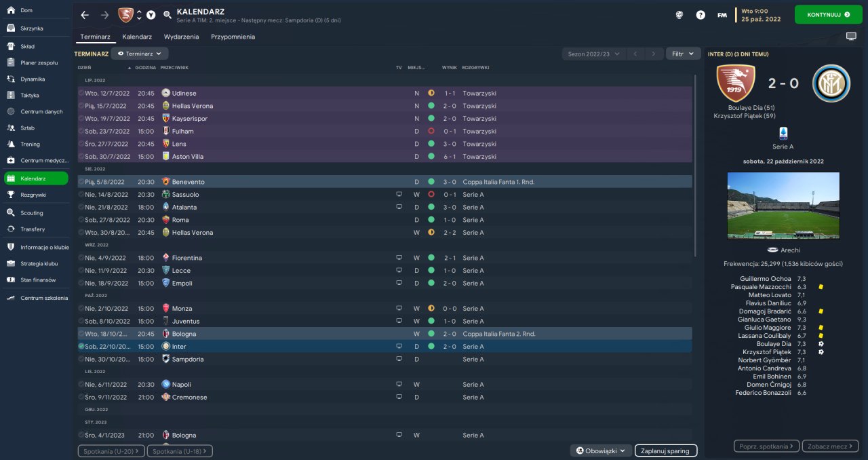The width and height of the screenshot is (868, 460).
Task: Open the FM menu icon
Action: 722,15
